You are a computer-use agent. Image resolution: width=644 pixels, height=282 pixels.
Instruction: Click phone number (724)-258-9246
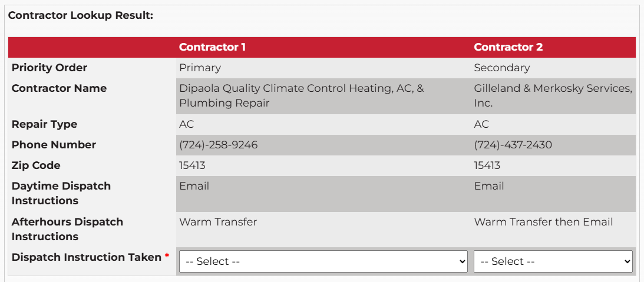click(x=218, y=145)
